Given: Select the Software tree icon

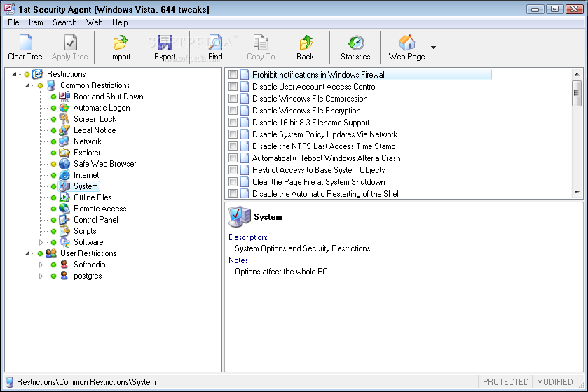Looking at the screenshot, I should pos(64,242).
